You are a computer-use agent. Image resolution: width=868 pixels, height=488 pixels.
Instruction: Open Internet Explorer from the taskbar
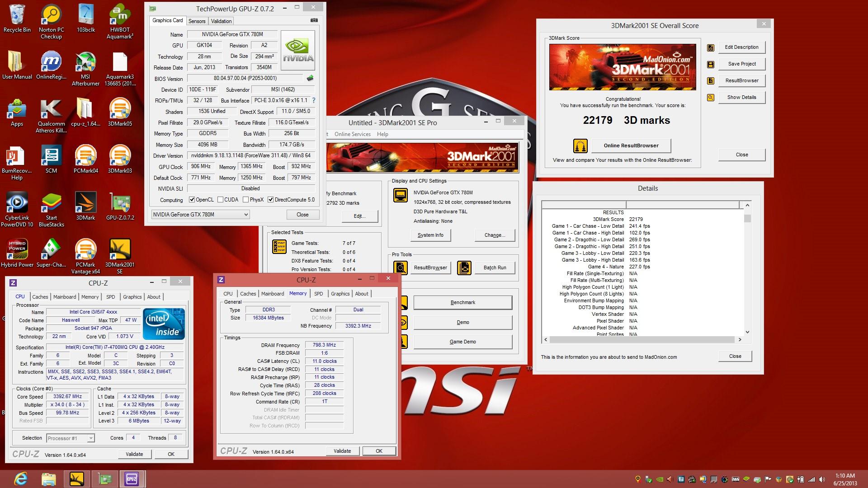click(21, 479)
